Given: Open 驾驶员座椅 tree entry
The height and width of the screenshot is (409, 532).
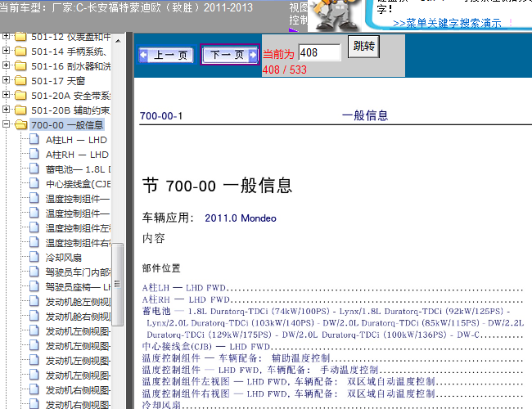Looking at the screenshot, I should (78, 287).
